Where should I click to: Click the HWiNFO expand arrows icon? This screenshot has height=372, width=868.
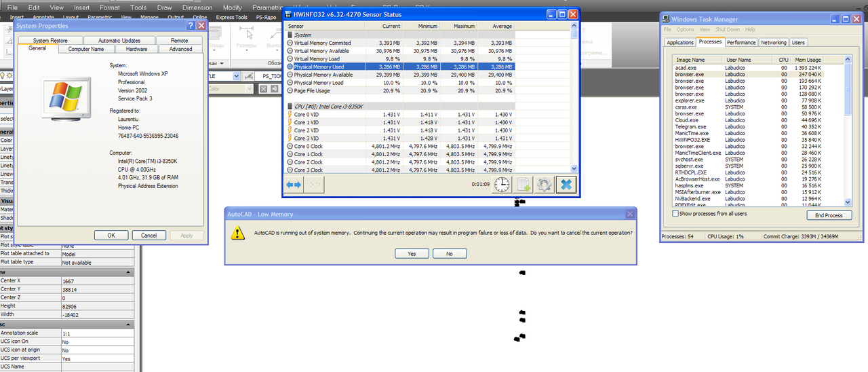[294, 185]
